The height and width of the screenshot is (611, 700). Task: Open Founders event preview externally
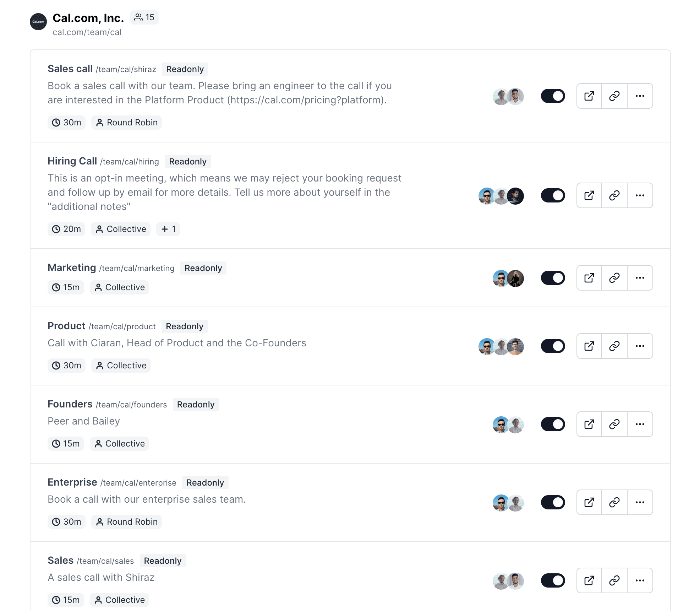click(x=589, y=424)
